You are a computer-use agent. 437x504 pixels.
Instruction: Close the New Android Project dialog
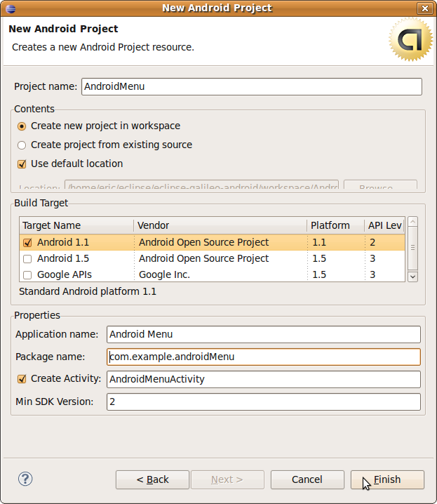coord(425,8)
